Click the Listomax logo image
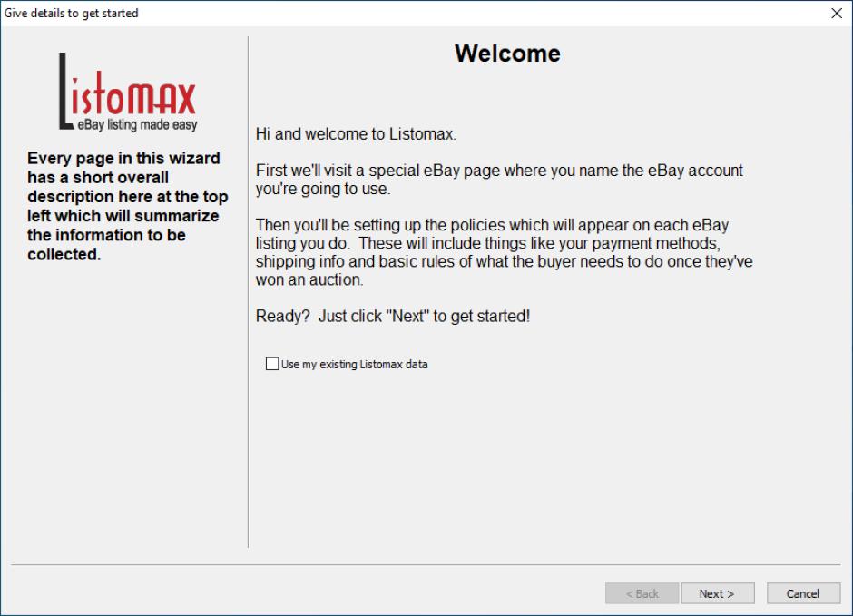This screenshot has width=853, height=616. [x=128, y=92]
